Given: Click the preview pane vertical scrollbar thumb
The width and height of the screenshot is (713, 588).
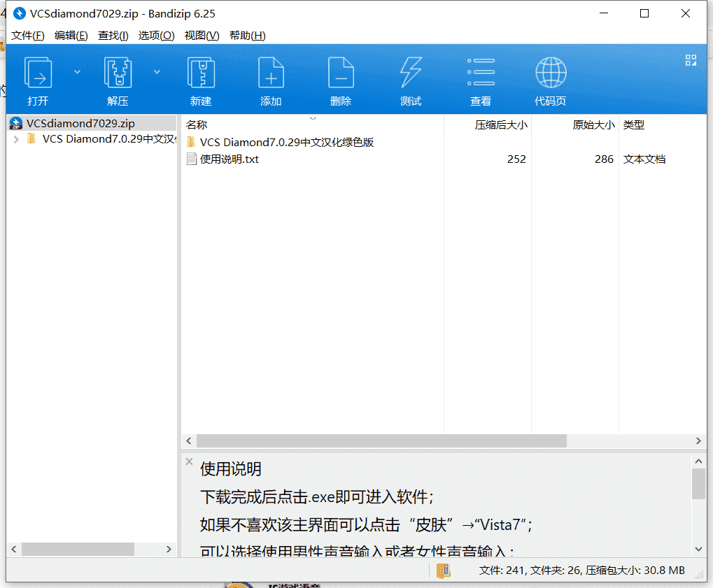Looking at the screenshot, I should click(x=698, y=484).
